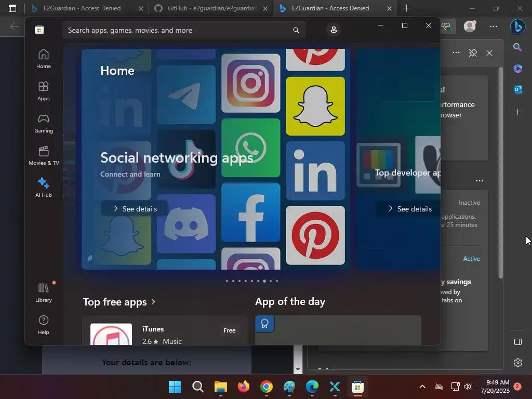Switch to GitHub e2guardian tab
532x399 pixels.
point(211,8)
